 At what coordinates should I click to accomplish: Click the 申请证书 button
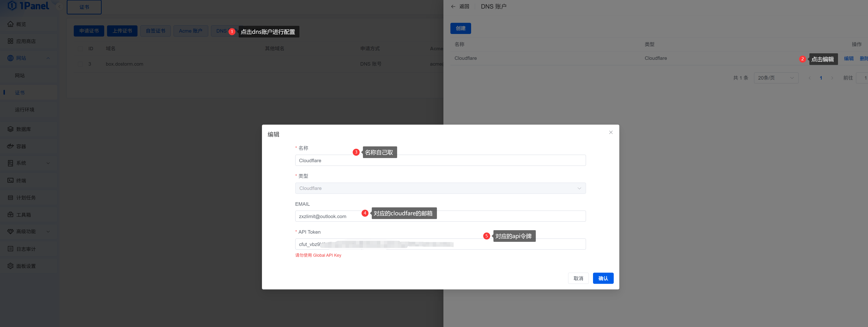pos(89,31)
